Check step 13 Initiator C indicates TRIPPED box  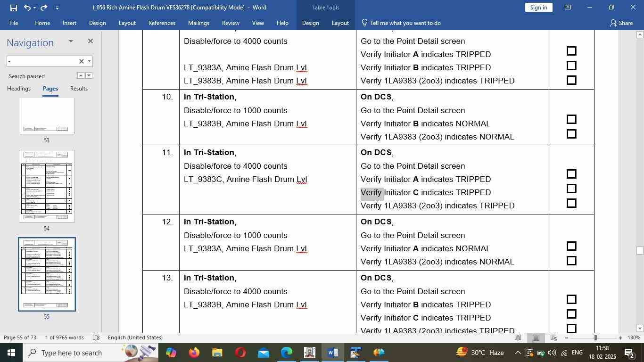coord(571,314)
